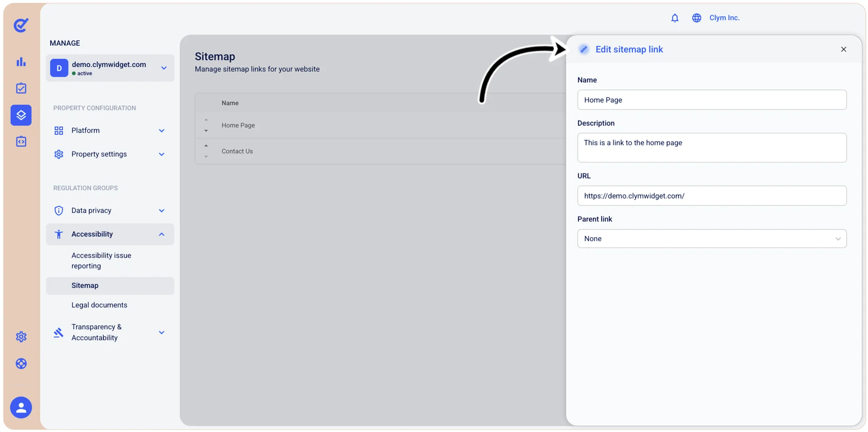This screenshot has width=868, height=432.
Task: Click the Data privacy label
Action: [x=91, y=211]
